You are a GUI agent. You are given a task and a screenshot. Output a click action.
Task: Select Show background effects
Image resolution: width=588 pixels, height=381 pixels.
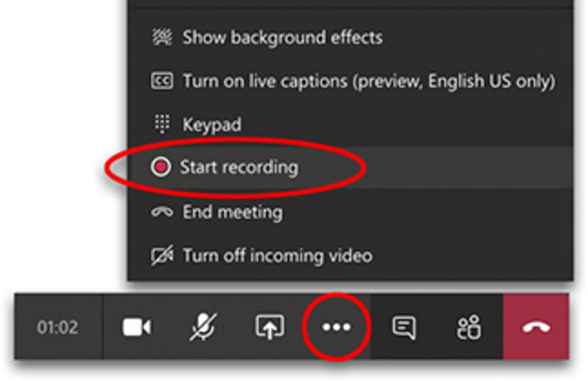click(282, 37)
